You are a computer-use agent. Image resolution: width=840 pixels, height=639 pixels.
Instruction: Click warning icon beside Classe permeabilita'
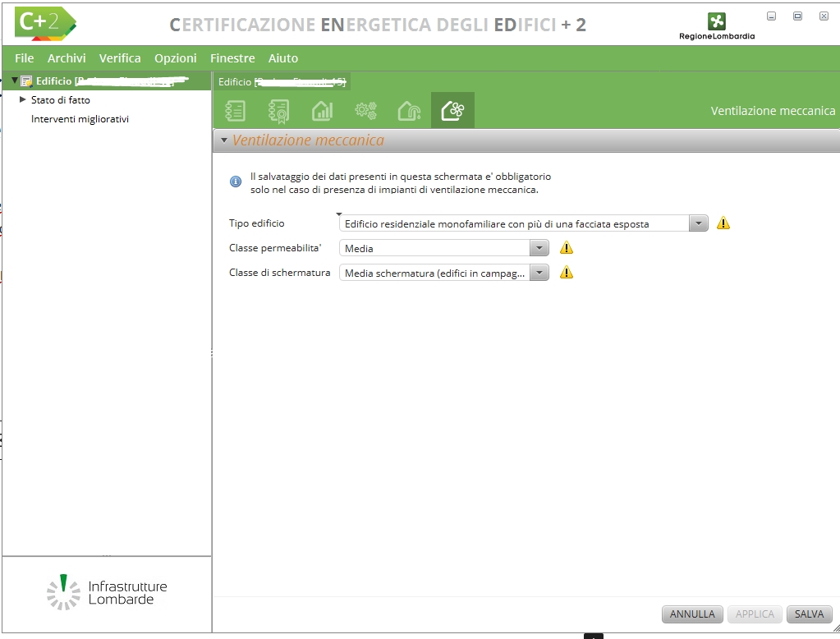click(x=566, y=248)
